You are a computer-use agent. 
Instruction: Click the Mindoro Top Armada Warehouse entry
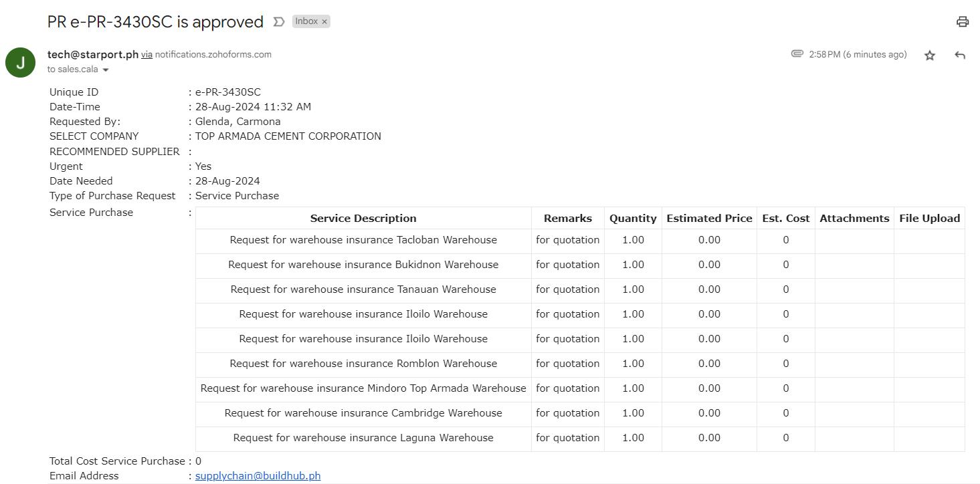(363, 388)
